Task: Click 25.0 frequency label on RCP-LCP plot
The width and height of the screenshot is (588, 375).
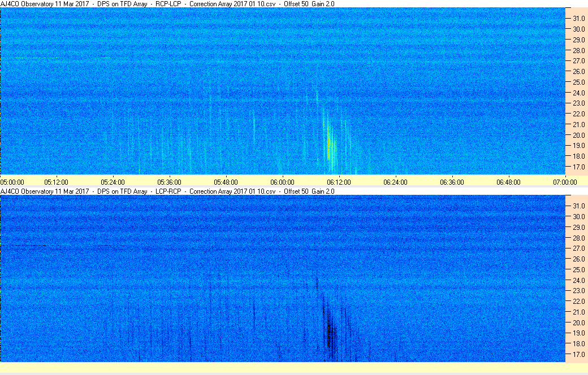Action: (578, 82)
